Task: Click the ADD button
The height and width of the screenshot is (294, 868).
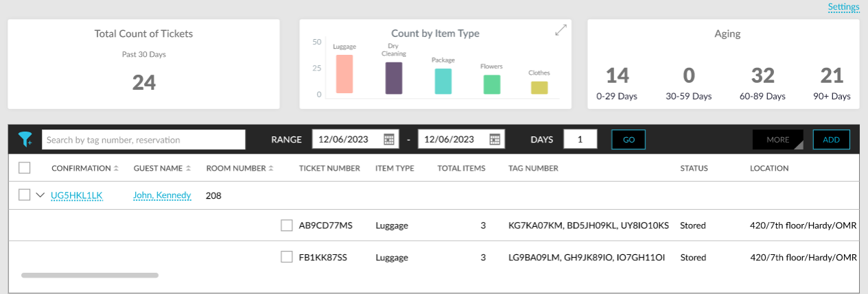Action: 831,140
